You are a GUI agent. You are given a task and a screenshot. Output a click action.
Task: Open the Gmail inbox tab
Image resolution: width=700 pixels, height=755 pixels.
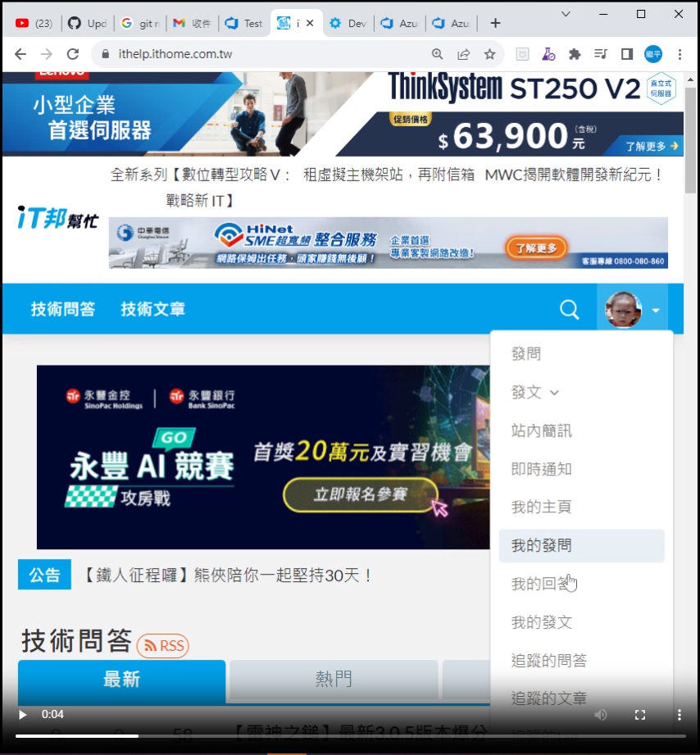(x=192, y=23)
